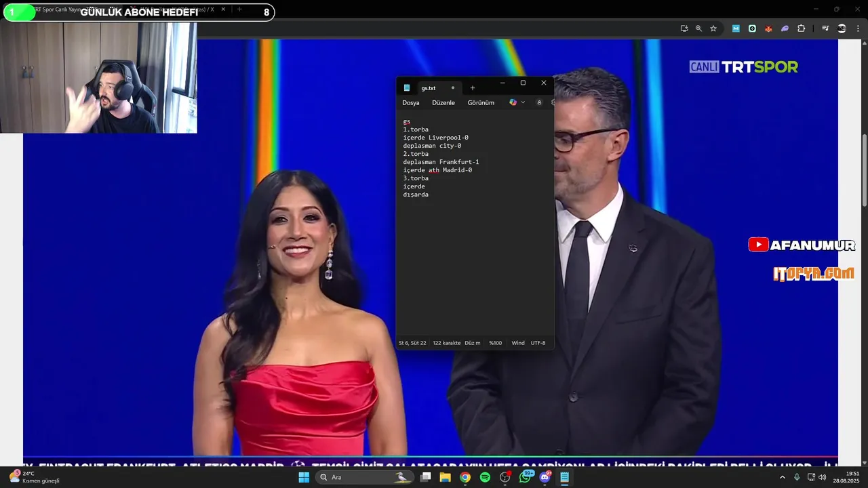Click line 'içerde ath Madrid-0' in Notepad
This screenshot has height=488, width=868.
pyautogui.click(x=437, y=170)
